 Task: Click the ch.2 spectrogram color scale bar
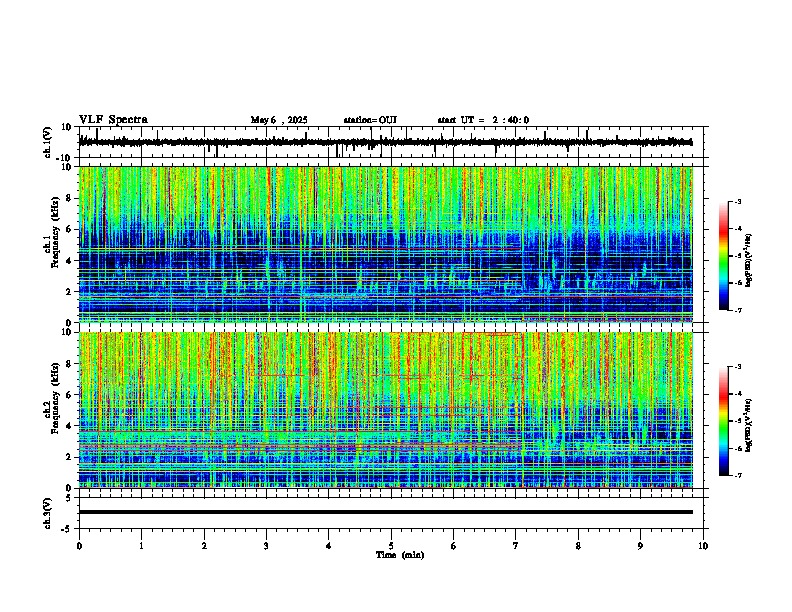pyautogui.click(x=724, y=421)
